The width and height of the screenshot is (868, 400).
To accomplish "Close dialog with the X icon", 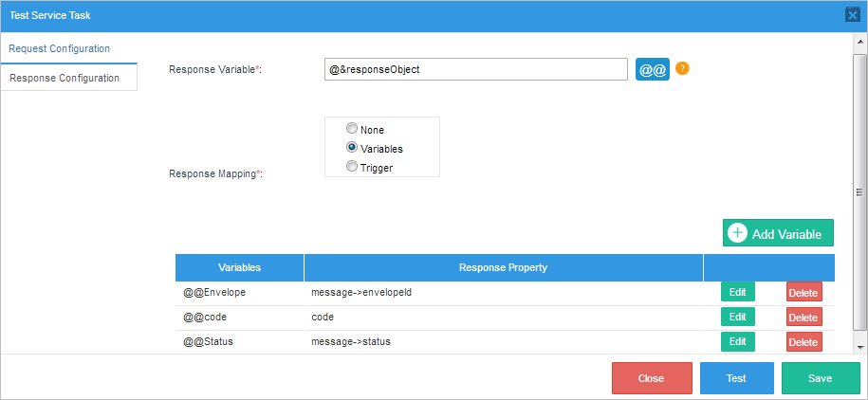I will click(x=852, y=15).
